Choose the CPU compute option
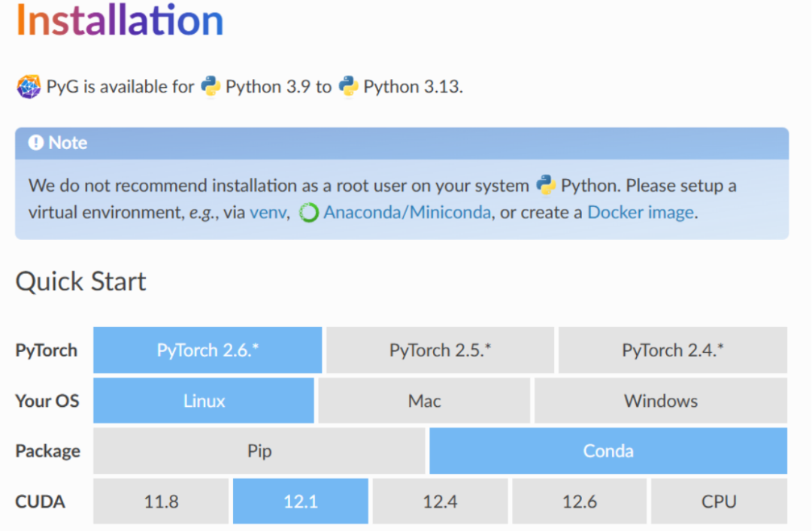812x531 pixels. (719, 501)
